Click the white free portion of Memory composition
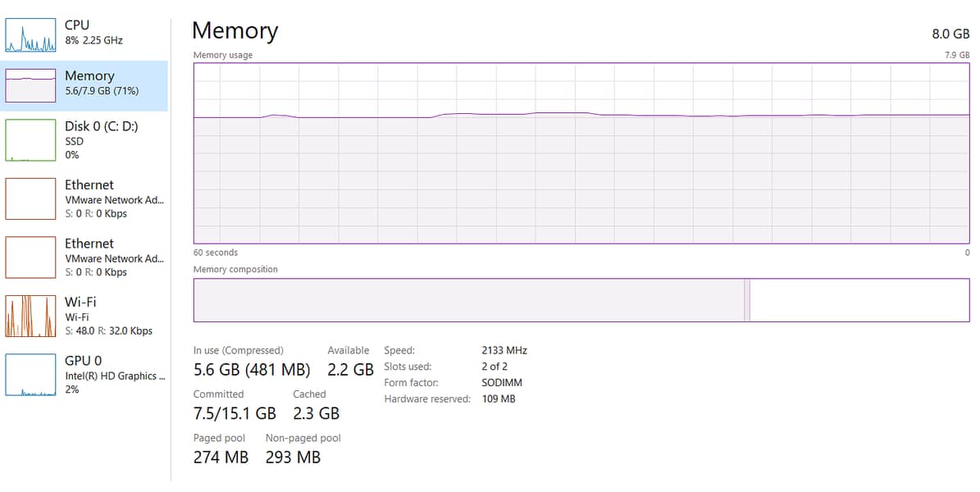This screenshot has height=492, width=980. point(859,300)
